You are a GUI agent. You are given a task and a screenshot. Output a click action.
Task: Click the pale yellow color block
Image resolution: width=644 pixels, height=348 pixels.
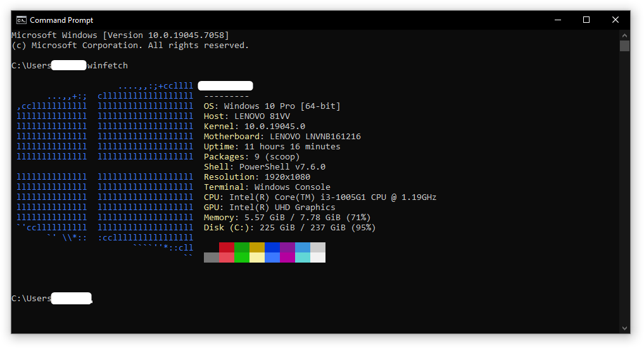point(257,258)
